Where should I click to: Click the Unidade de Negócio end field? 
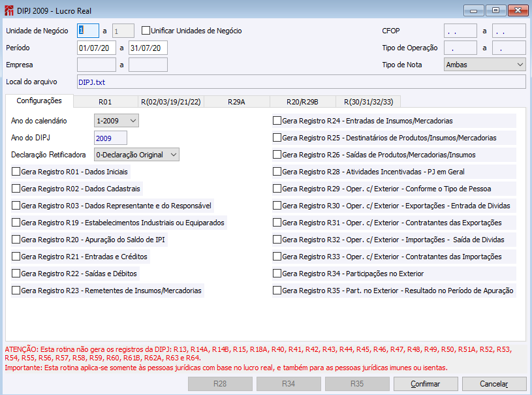tap(123, 31)
